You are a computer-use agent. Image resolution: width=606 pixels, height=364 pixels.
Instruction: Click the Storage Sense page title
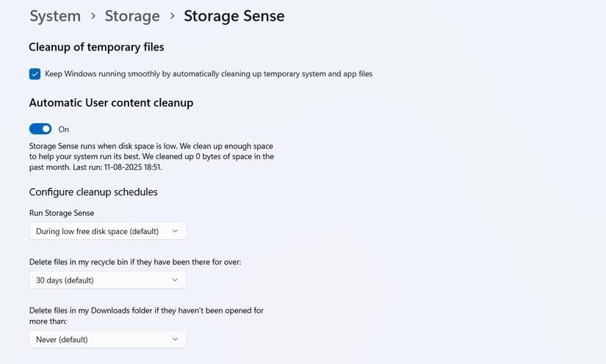click(234, 15)
